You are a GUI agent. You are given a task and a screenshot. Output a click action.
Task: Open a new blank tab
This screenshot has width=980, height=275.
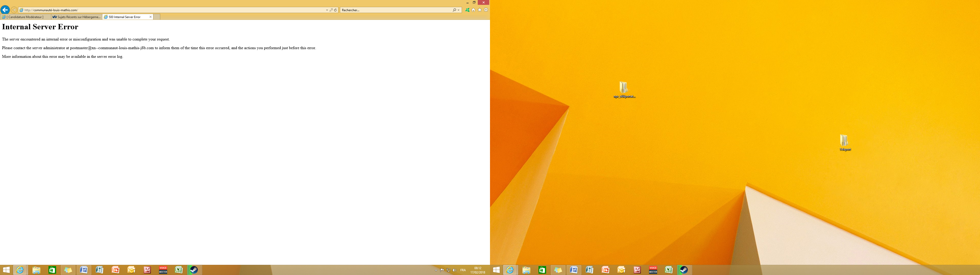click(x=156, y=17)
